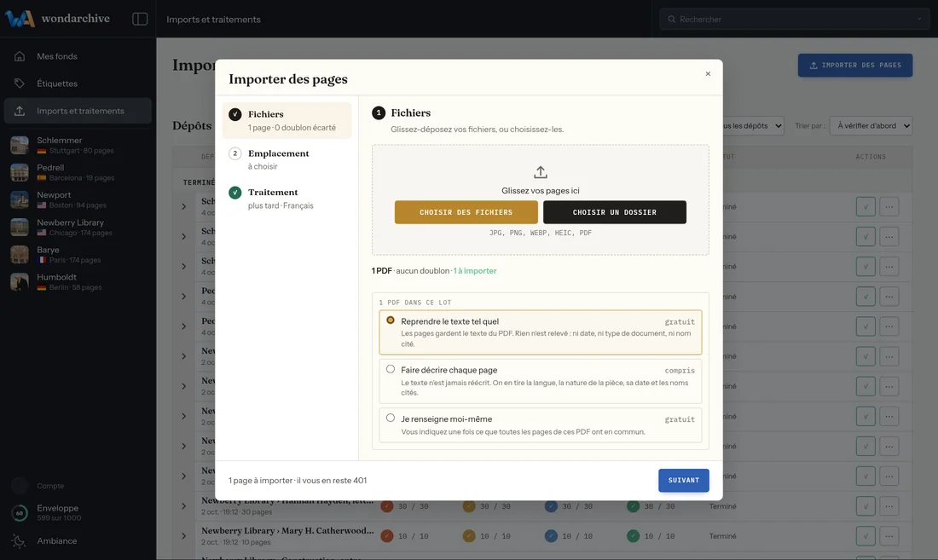Image resolution: width=938 pixels, height=560 pixels.
Task: Open Étiquettes in sidebar
Action: click(78, 83)
